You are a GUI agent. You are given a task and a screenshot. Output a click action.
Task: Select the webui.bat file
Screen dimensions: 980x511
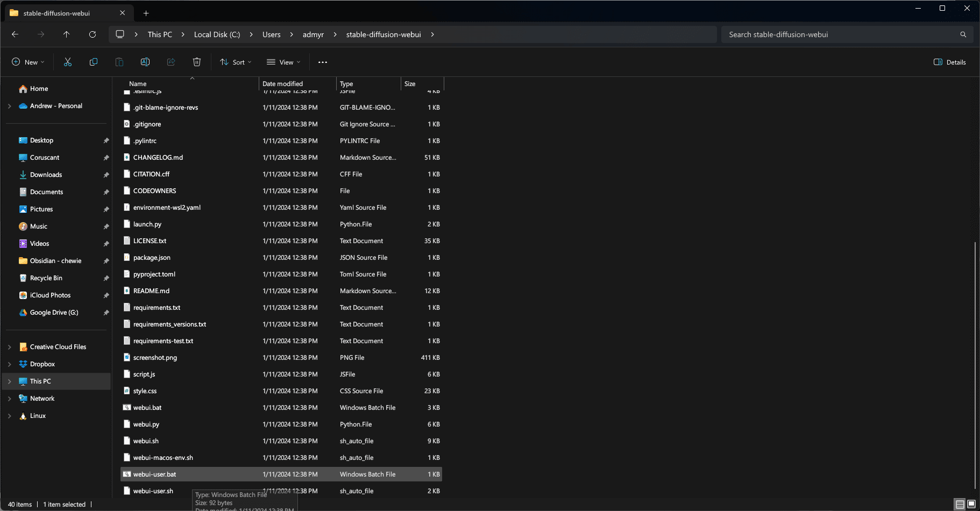point(281,408)
